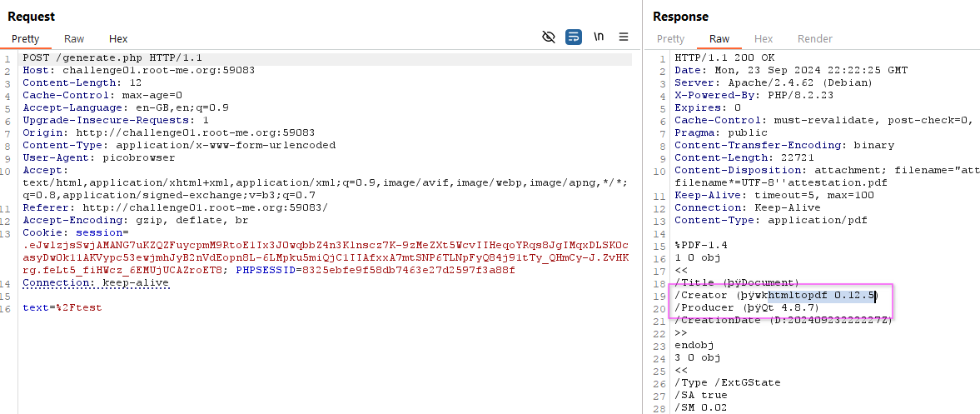Screen dimensions: 980x414
Task: Switch Request view to Pretty tab
Action: coord(26,39)
